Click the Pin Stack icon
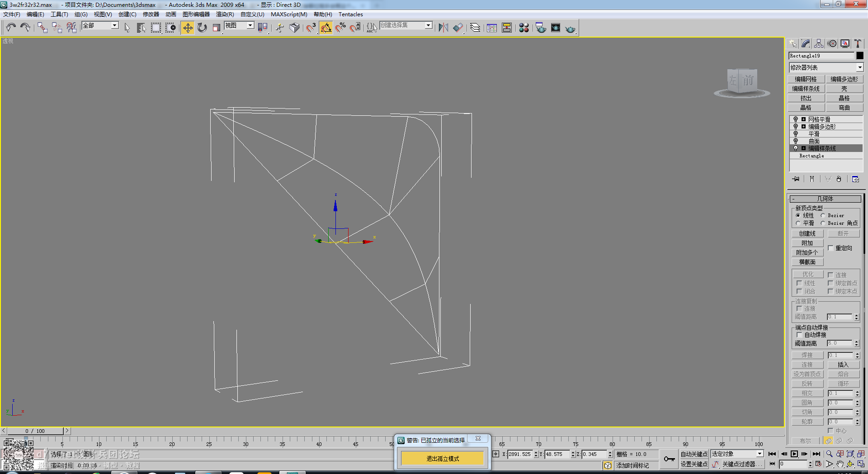 [x=796, y=179]
